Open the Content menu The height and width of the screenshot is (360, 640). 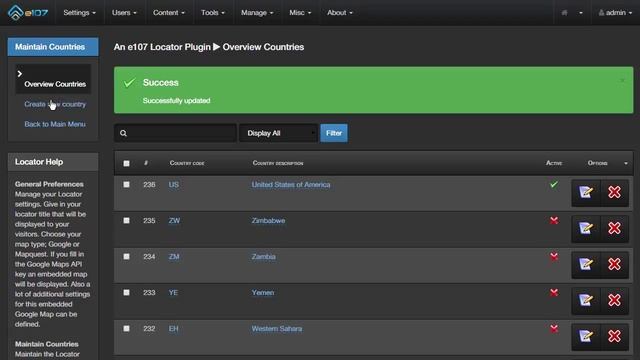[x=169, y=13]
